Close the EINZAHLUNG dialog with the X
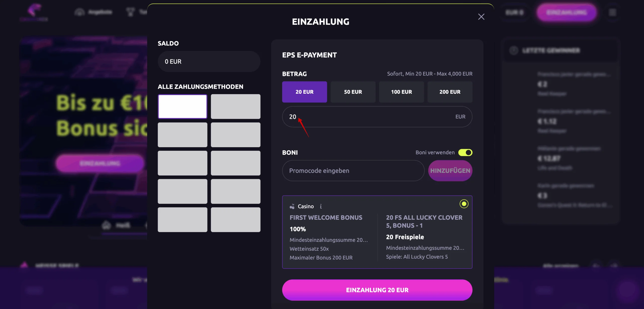Viewport: 644px width, 309px height. point(481,17)
